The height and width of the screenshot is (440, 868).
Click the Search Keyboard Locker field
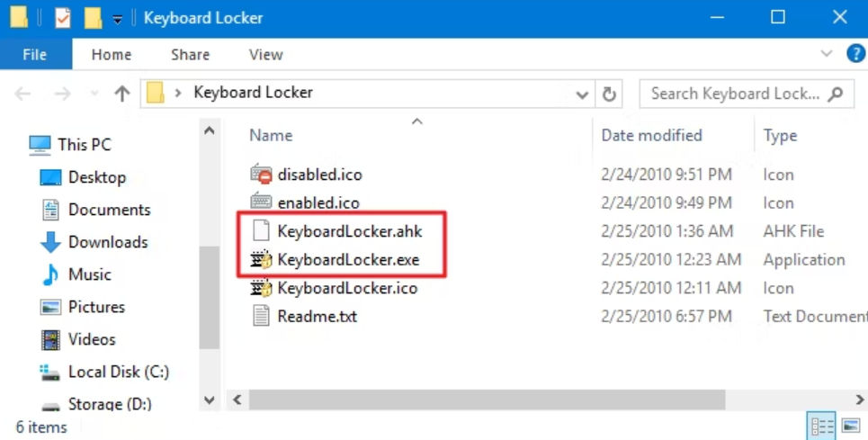pos(735,94)
